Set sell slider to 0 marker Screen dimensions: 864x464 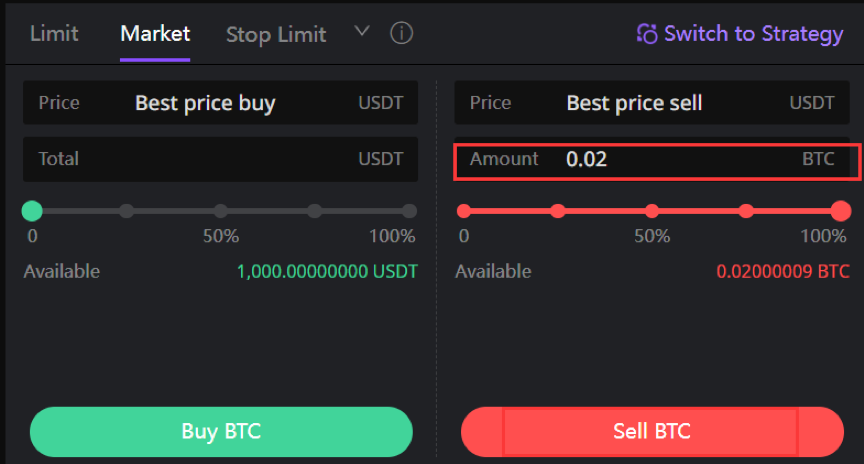click(x=464, y=211)
